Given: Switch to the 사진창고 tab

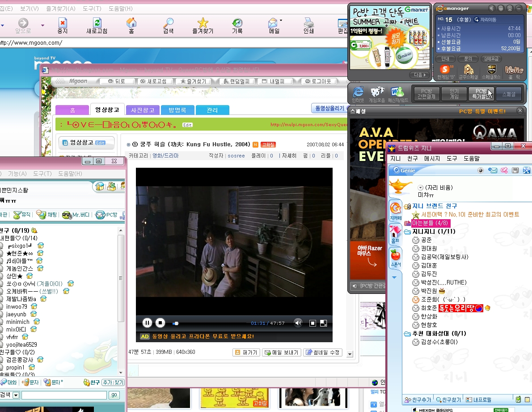Looking at the screenshot, I should click(x=143, y=110).
